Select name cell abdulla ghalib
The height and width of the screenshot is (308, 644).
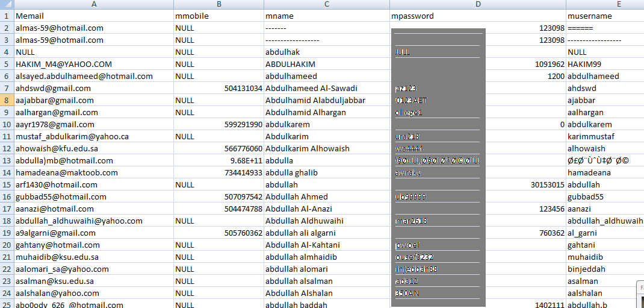tap(327, 173)
